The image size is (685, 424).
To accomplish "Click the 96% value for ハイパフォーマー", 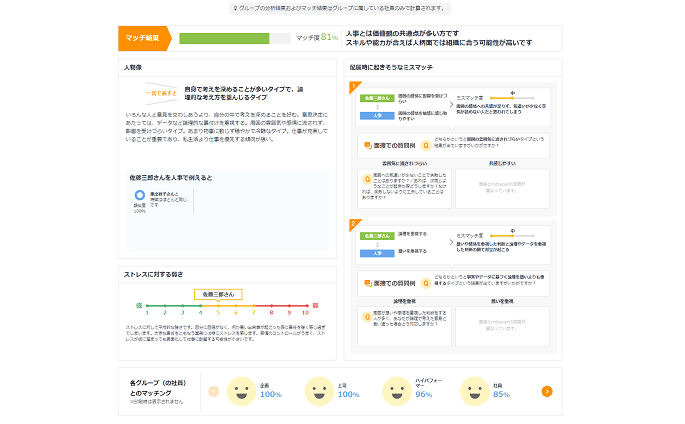I will (423, 394).
